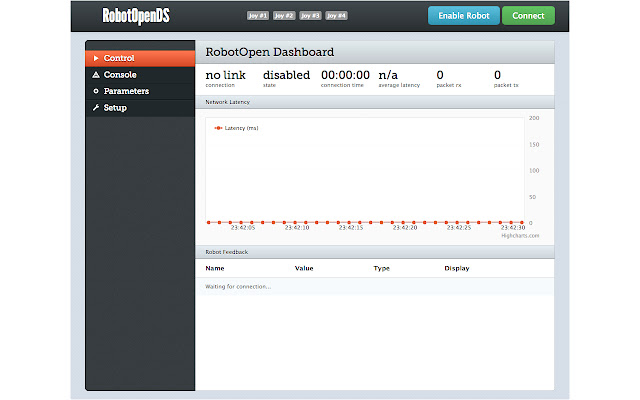
Task: Follow the Highcharts.com credit link
Action: point(520,236)
